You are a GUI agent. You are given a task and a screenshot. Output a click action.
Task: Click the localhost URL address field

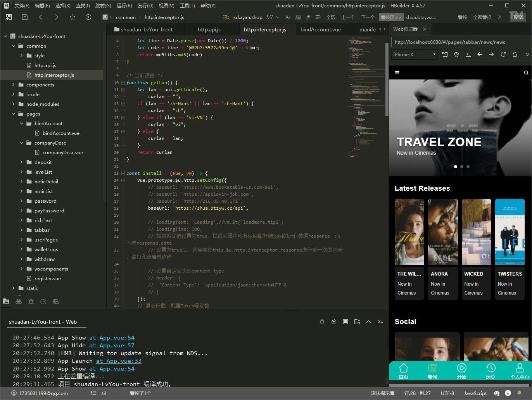pos(460,42)
